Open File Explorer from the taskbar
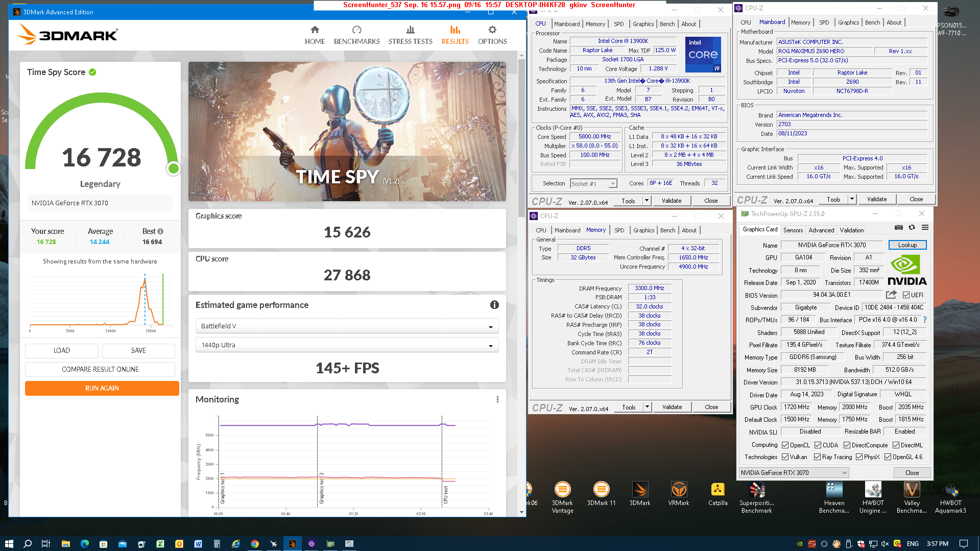This screenshot has height=551, width=980. pyautogui.click(x=65, y=543)
